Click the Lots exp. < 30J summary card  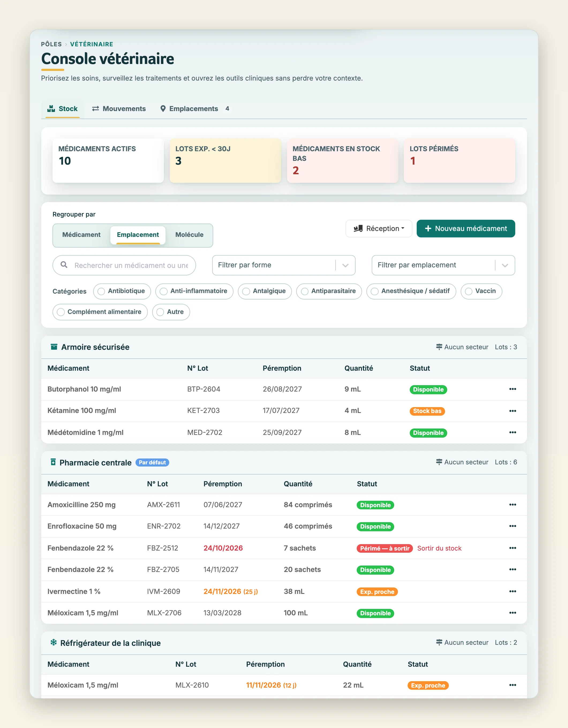click(x=225, y=160)
